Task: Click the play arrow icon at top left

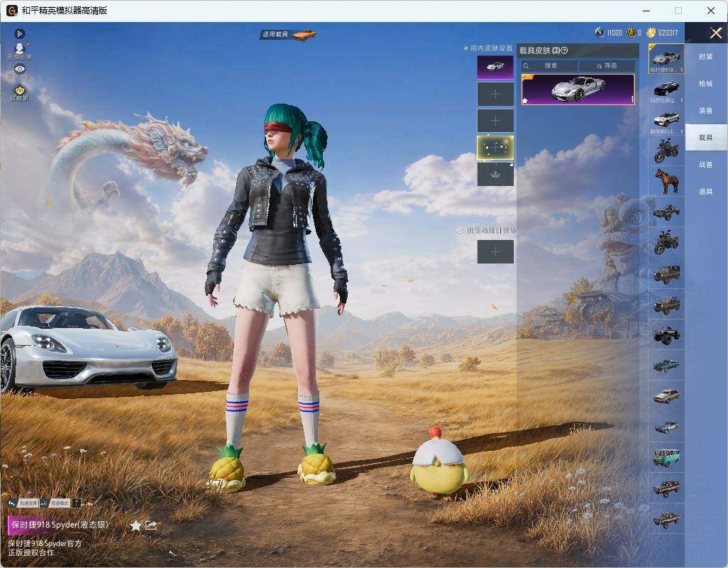Action: (19, 33)
